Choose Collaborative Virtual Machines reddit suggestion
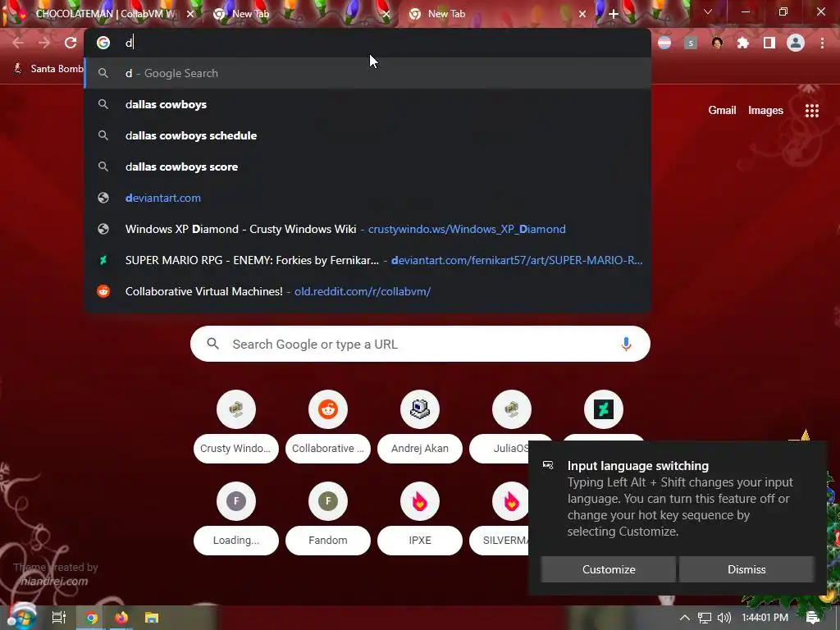This screenshot has width=840, height=630. point(367,291)
